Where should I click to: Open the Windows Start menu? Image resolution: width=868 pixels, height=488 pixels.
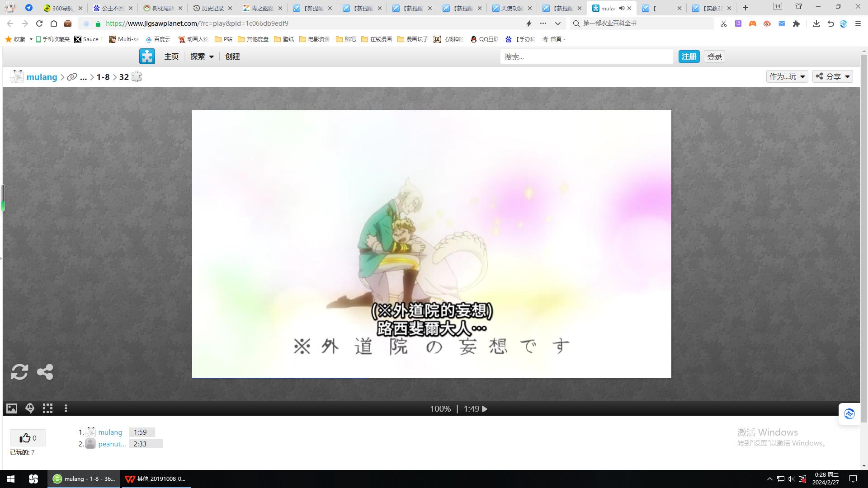point(11,479)
